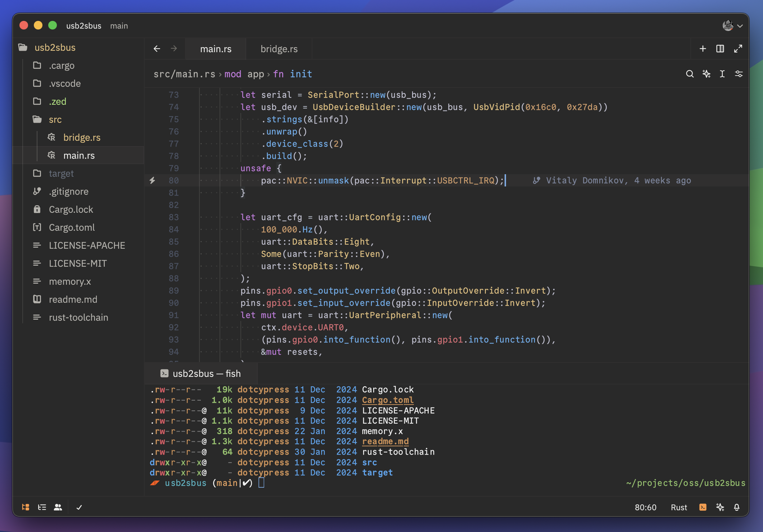Click the Cargo.toml link in terminal output

pos(388,400)
